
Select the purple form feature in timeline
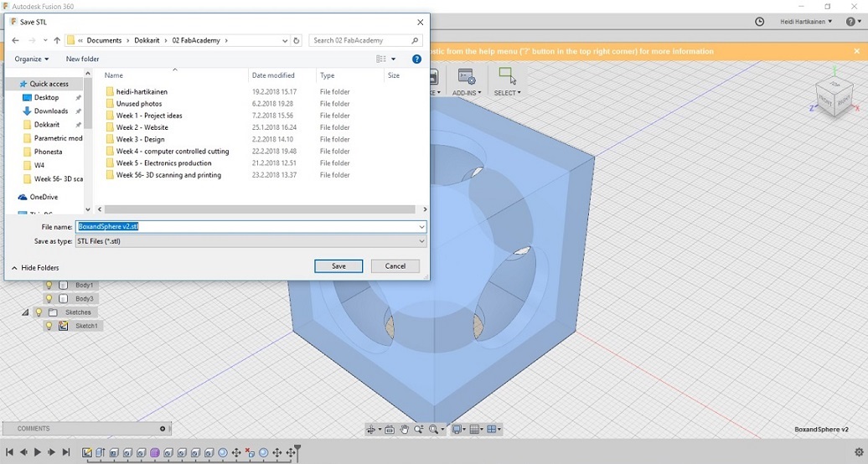click(x=155, y=452)
